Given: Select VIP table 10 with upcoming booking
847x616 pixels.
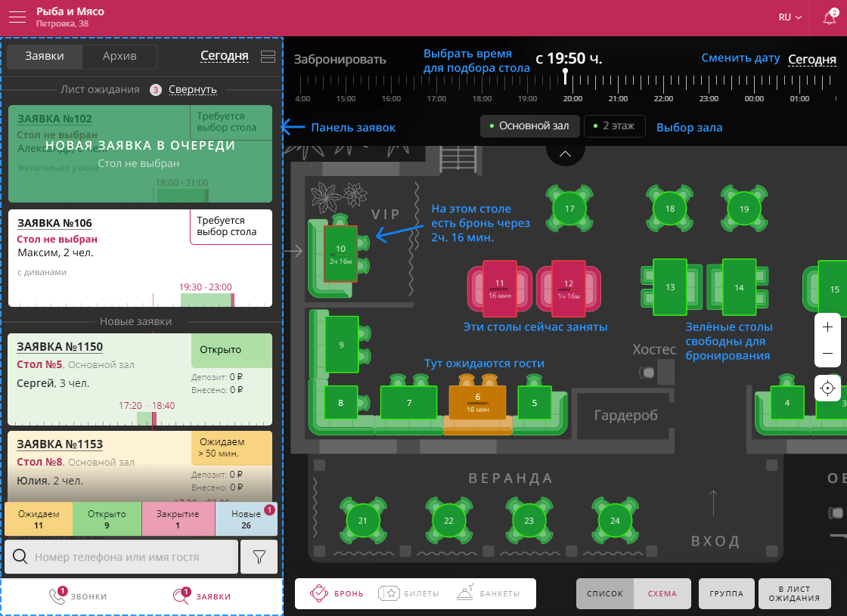Looking at the screenshot, I should click(340, 254).
